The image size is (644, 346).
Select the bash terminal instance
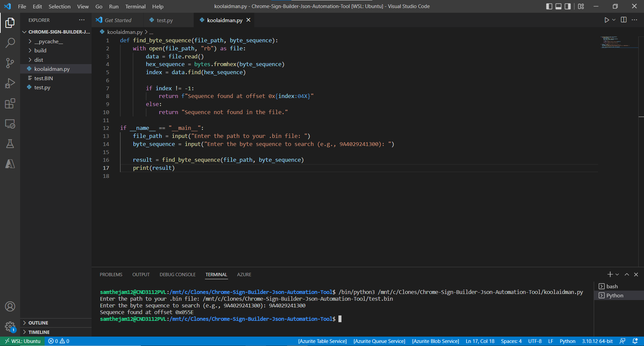(619, 286)
